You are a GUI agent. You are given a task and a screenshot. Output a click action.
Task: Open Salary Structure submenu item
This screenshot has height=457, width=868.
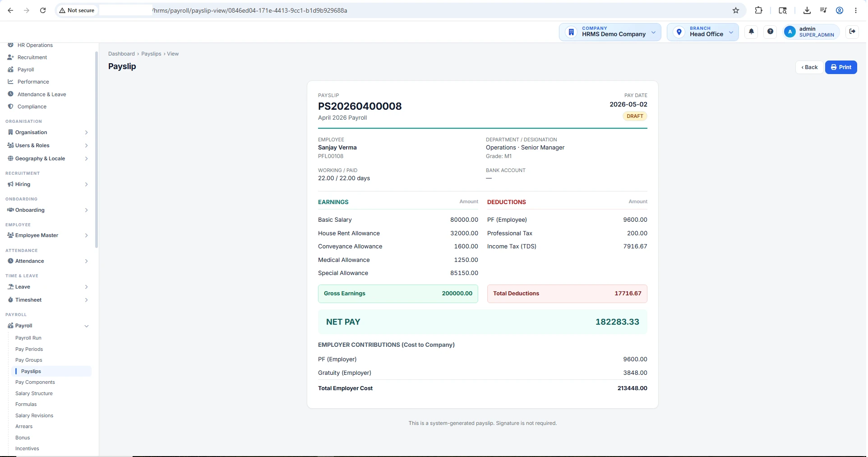tap(34, 393)
